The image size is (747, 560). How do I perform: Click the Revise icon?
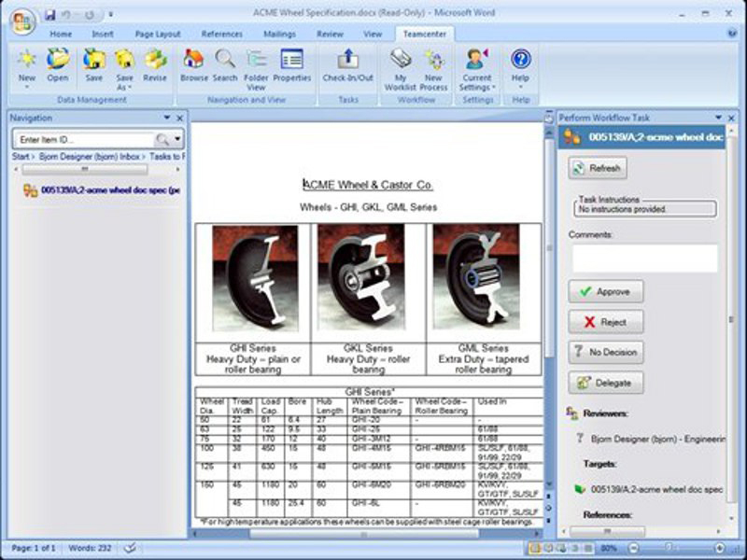(x=155, y=65)
